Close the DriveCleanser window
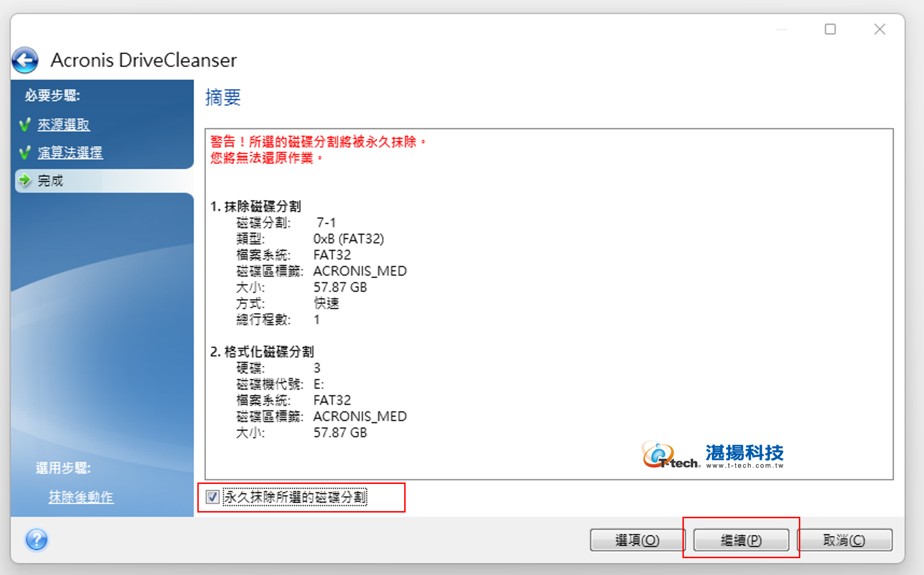The height and width of the screenshot is (575, 924). pos(880,29)
